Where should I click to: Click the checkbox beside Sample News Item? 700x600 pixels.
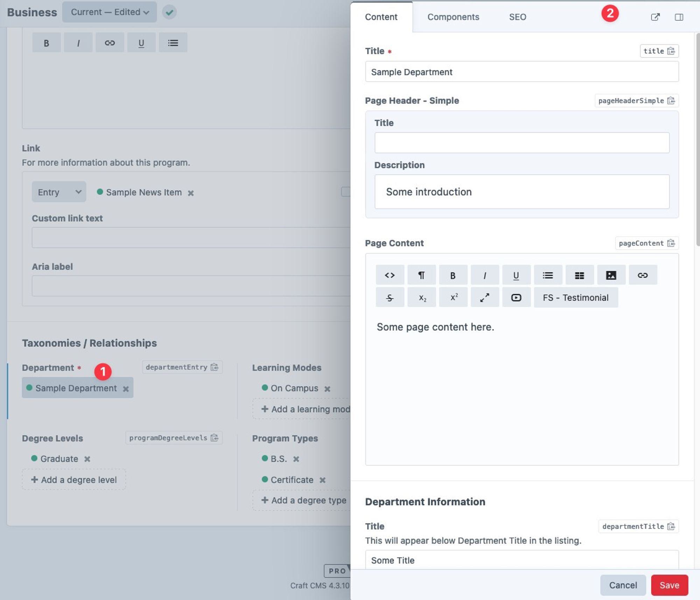tap(346, 192)
